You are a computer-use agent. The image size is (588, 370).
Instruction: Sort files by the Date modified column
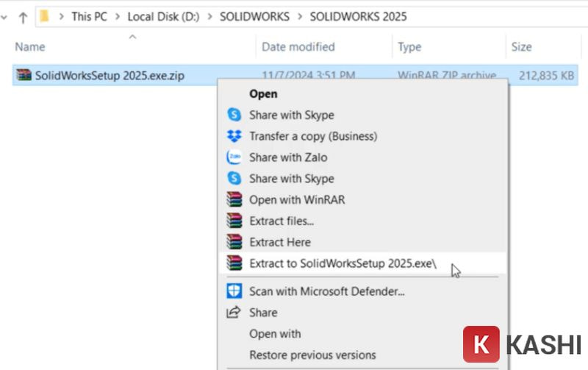(x=298, y=47)
